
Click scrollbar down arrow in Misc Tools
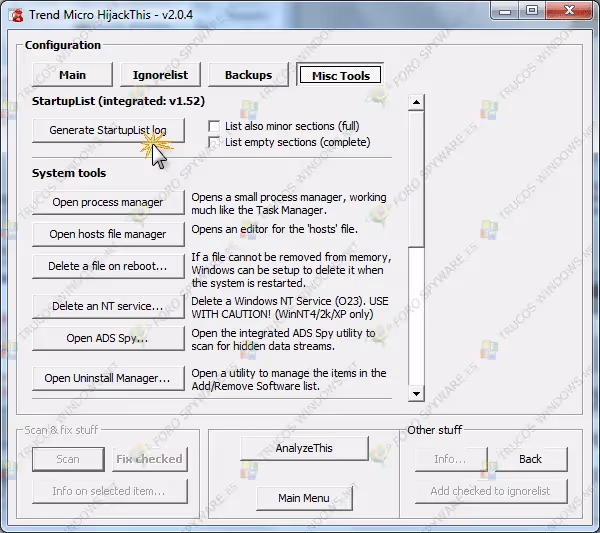point(416,393)
